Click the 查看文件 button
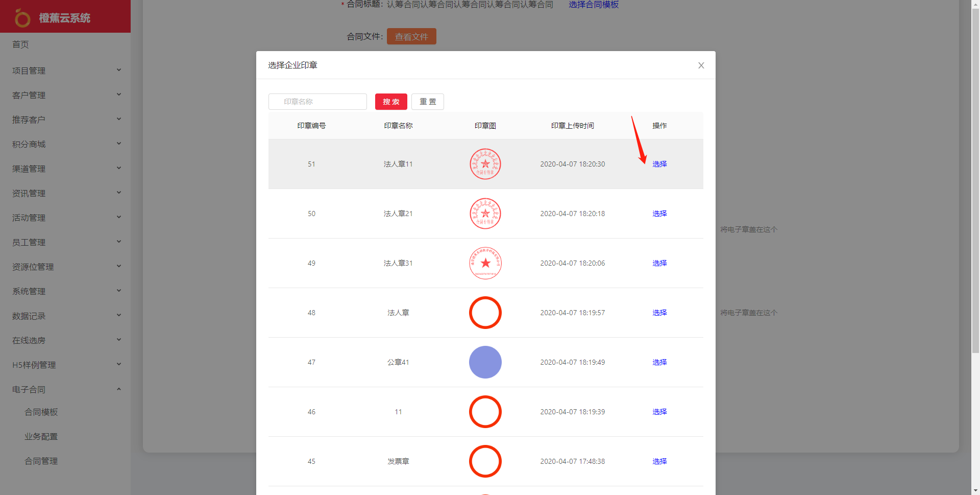Viewport: 980px width, 495px height. click(x=411, y=36)
